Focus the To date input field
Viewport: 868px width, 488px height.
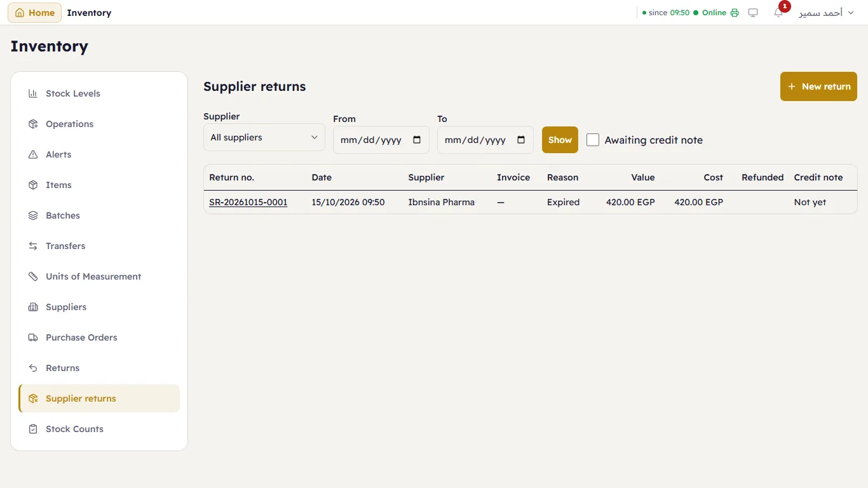tap(485, 140)
